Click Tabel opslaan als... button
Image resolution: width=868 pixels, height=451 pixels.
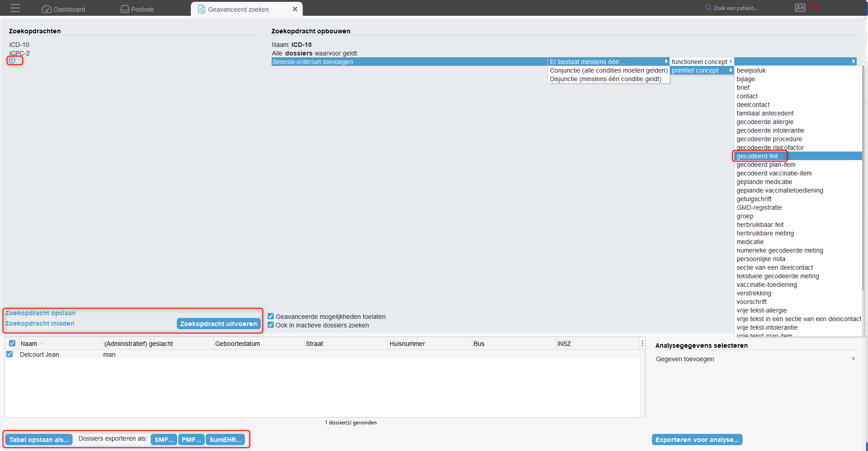(x=39, y=440)
